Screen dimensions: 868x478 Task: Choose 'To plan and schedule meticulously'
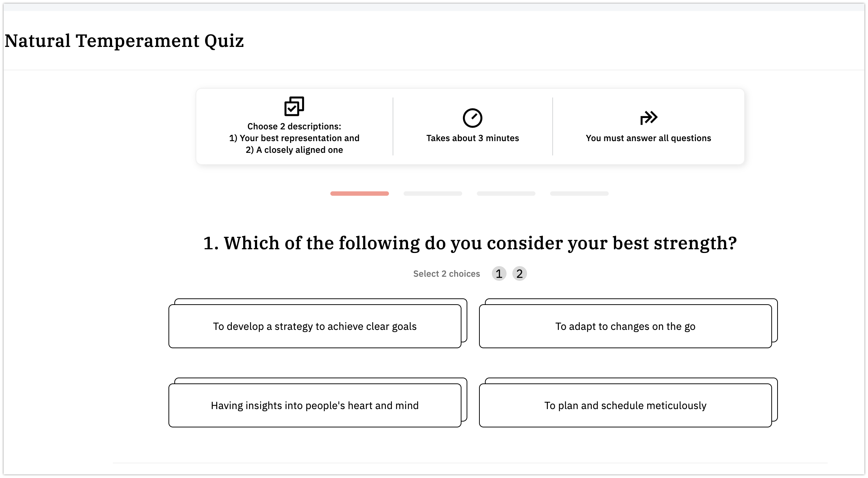coord(625,405)
